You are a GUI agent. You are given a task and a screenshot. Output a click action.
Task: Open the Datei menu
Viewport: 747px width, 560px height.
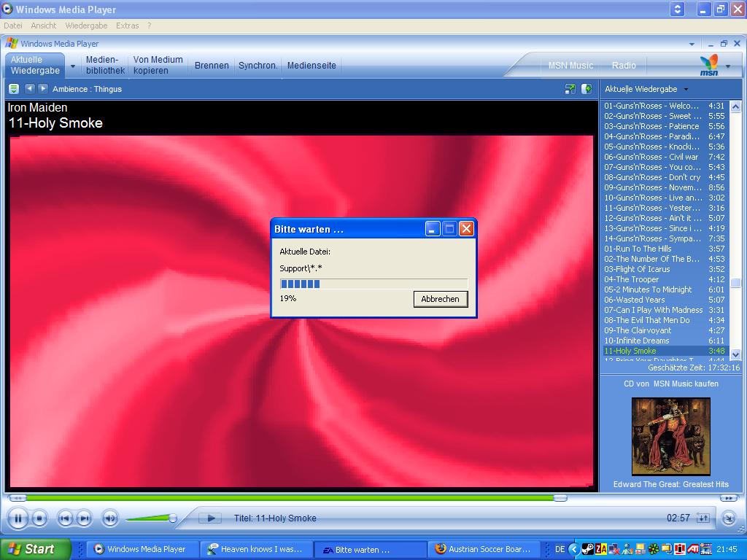coord(13,26)
